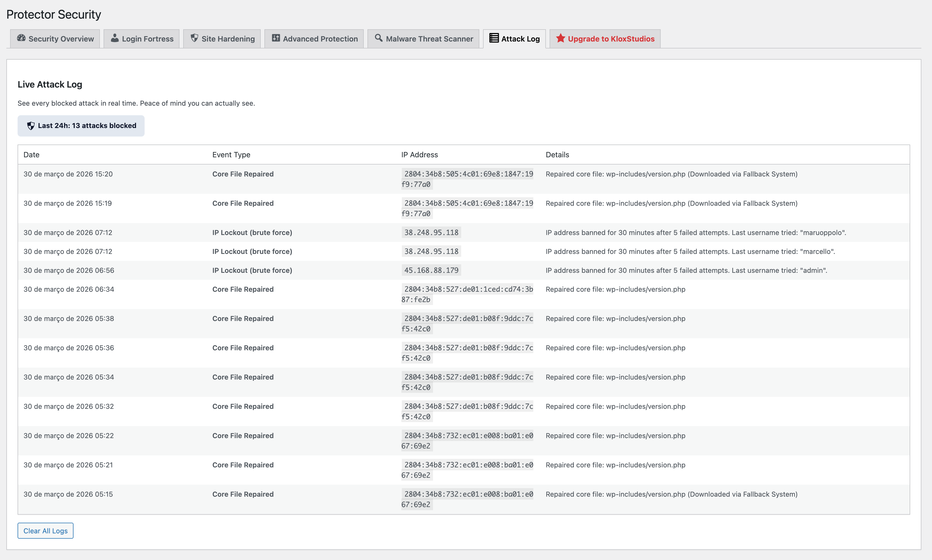Click repaired file details in 05:32 row
Screen dimensions: 932x560
click(x=615, y=406)
